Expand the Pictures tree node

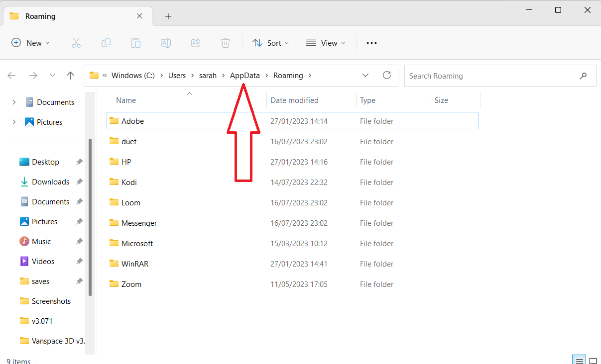14,122
